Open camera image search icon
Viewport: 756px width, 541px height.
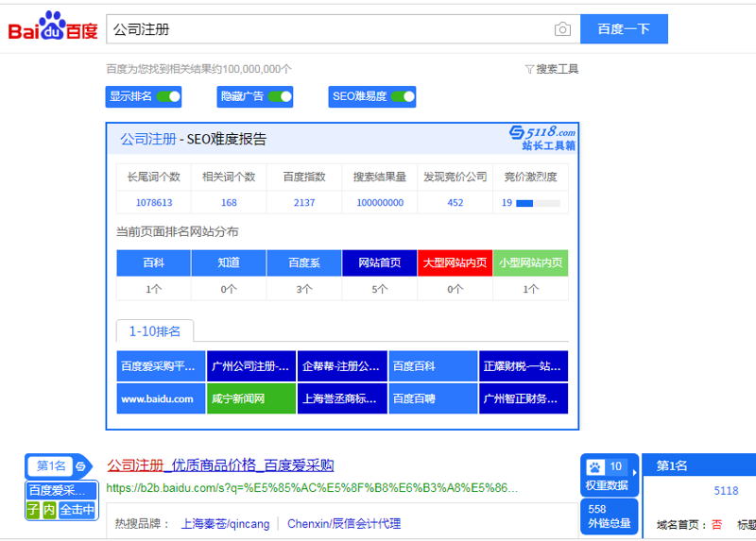(562, 29)
